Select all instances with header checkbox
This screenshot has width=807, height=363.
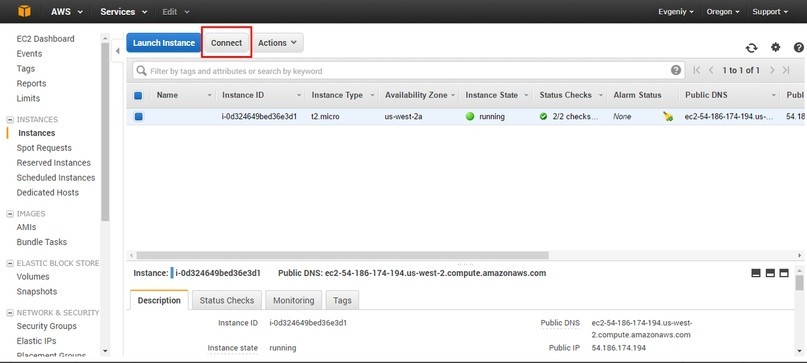[138, 95]
